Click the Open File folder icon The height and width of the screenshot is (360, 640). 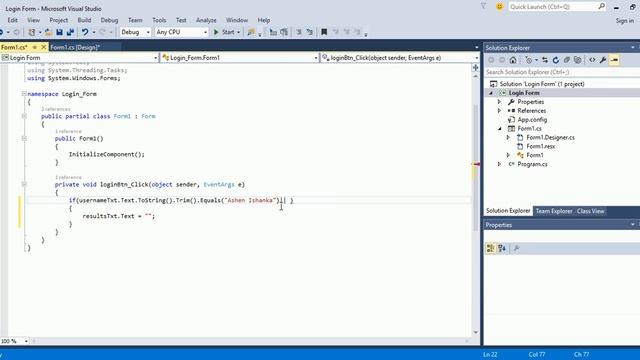tap(48, 32)
